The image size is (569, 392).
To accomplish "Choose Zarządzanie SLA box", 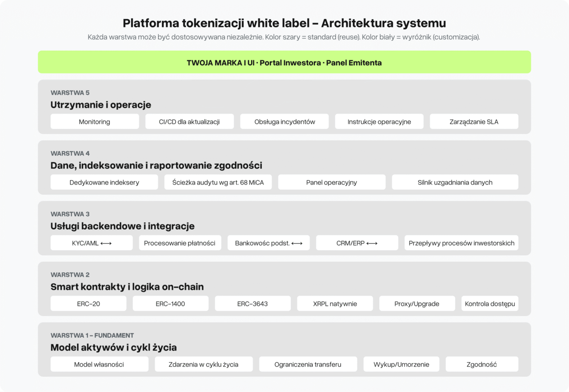I will tap(474, 122).
